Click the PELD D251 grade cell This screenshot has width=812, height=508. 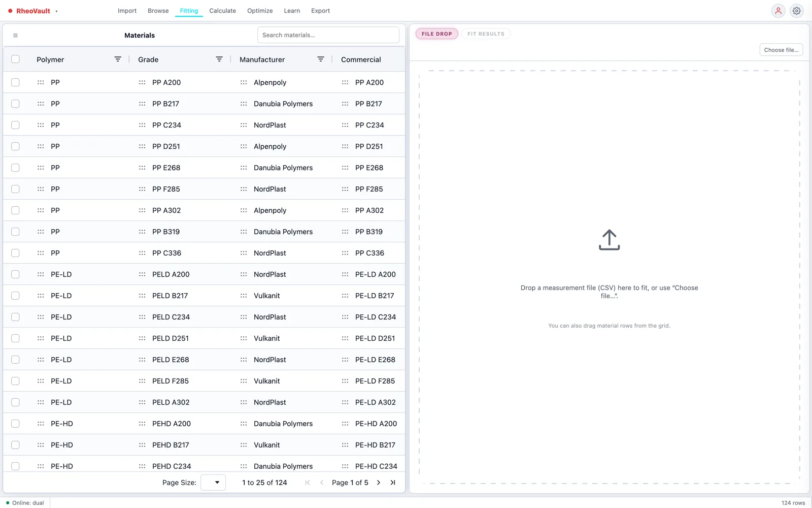pyautogui.click(x=171, y=338)
